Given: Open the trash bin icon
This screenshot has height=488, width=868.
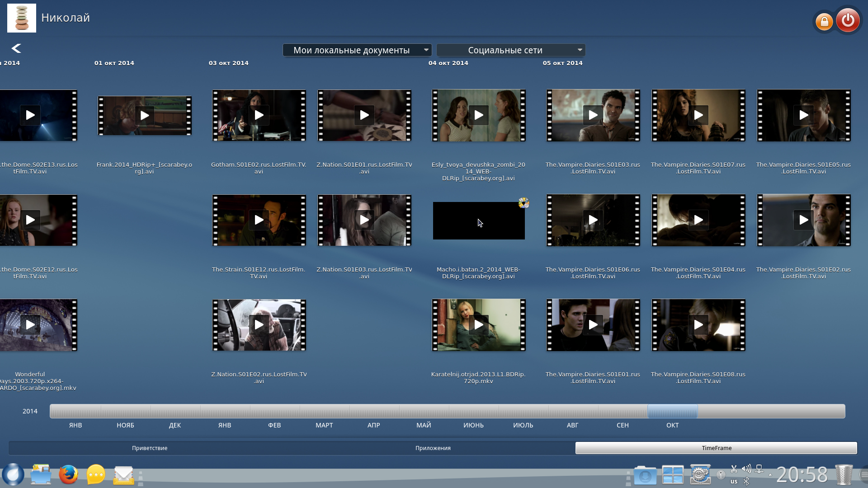Looking at the screenshot, I should point(843,475).
